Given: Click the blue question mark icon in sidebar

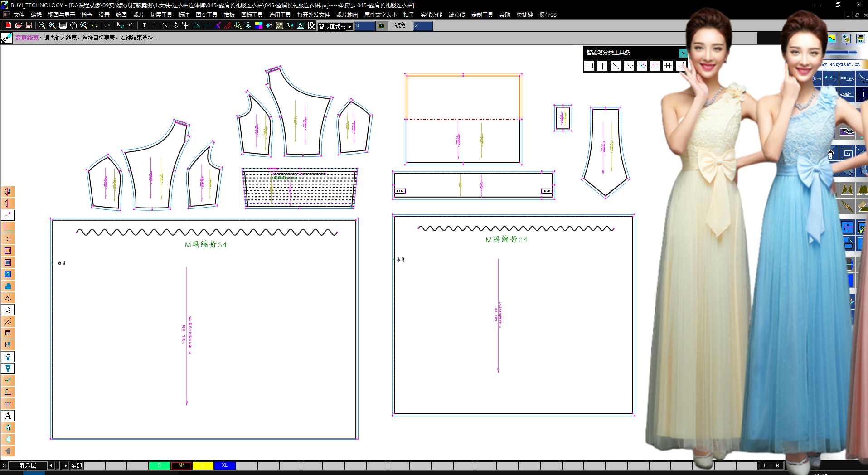Looking at the screenshot, I should coord(8,274).
